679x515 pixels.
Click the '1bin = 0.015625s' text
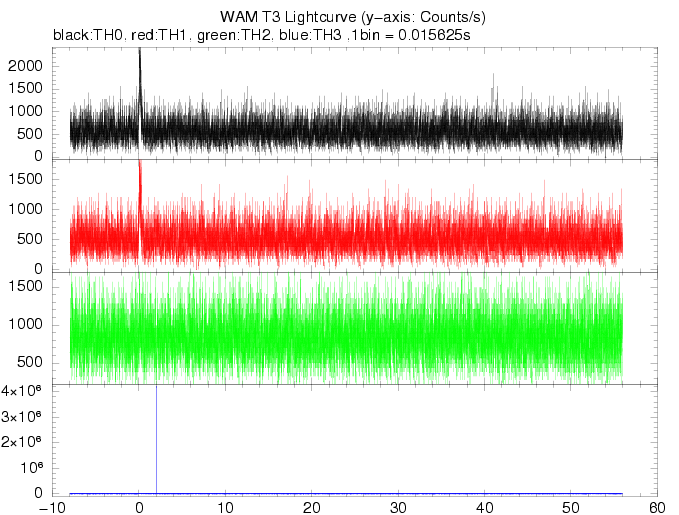411,35
